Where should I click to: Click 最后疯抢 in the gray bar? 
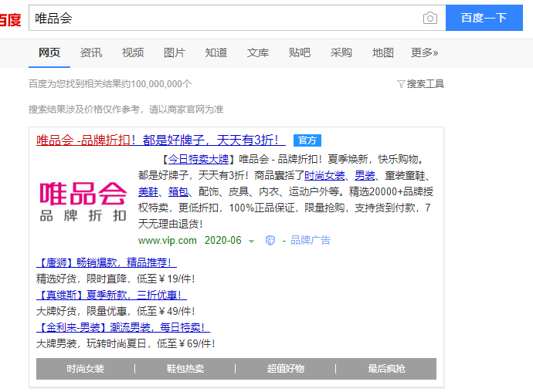click(386, 369)
